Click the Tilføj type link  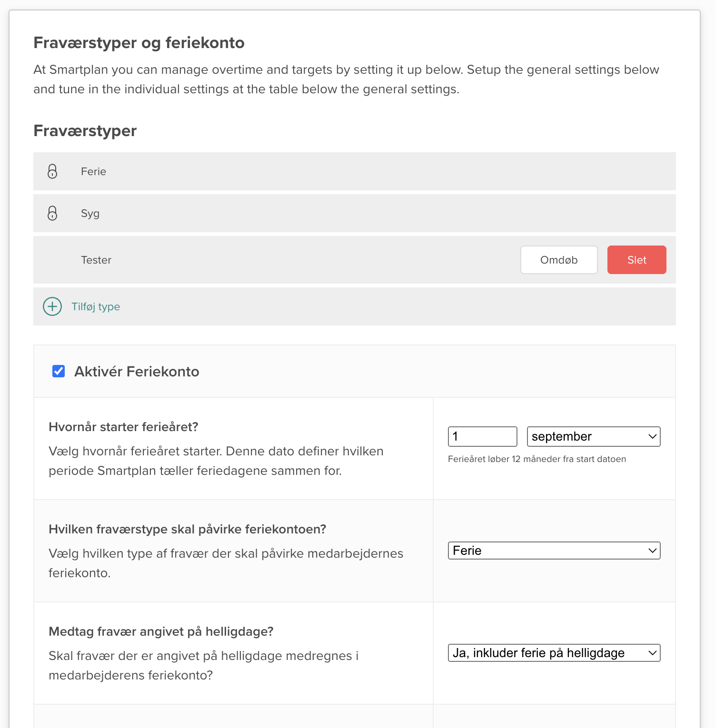(96, 306)
